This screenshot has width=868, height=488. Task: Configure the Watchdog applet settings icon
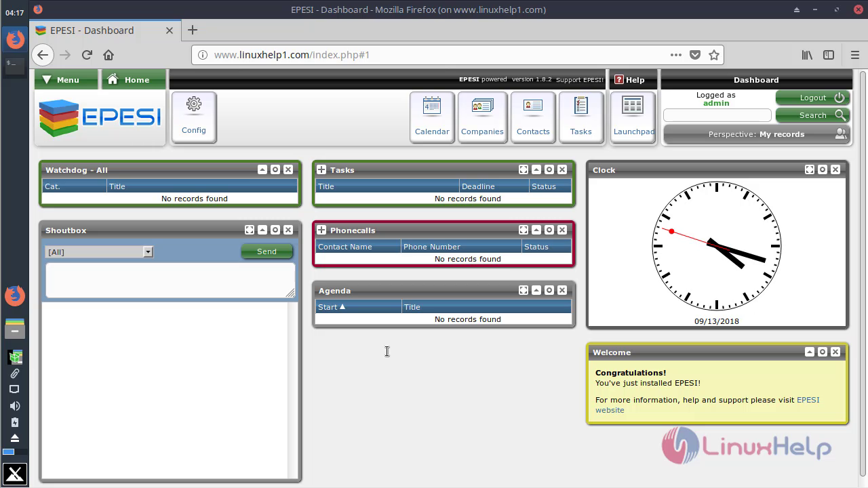pyautogui.click(x=275, y=169)
